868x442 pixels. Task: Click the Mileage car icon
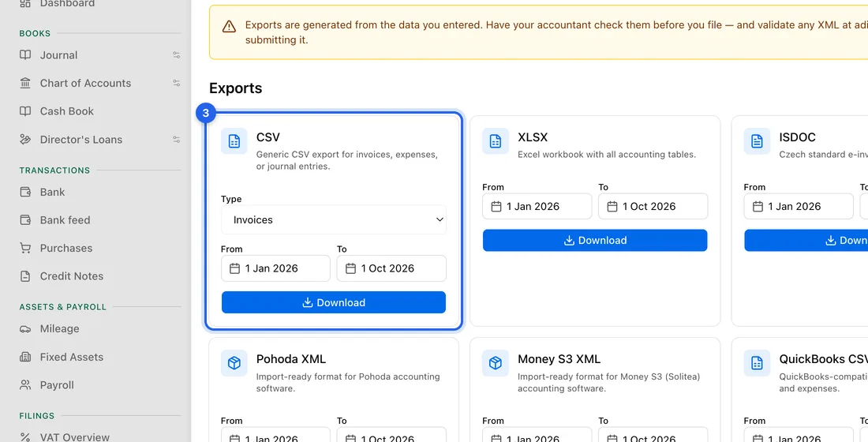click(25, 329)
